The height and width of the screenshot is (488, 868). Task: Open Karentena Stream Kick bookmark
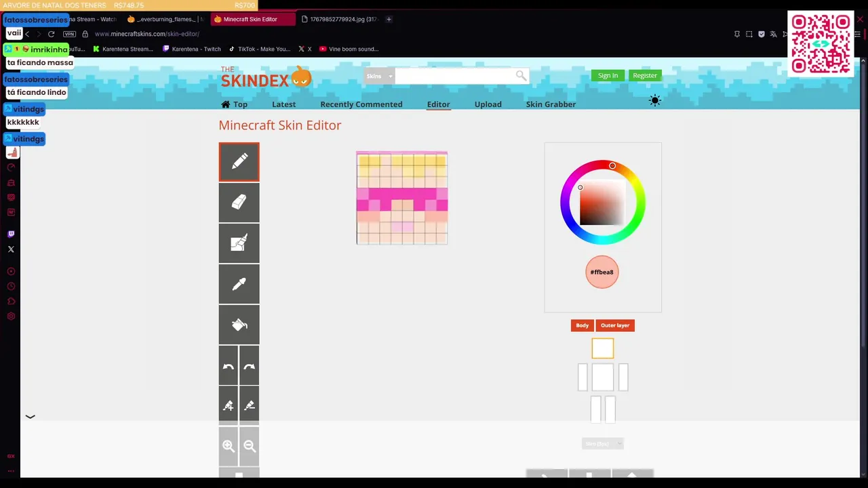click(123, 49)
